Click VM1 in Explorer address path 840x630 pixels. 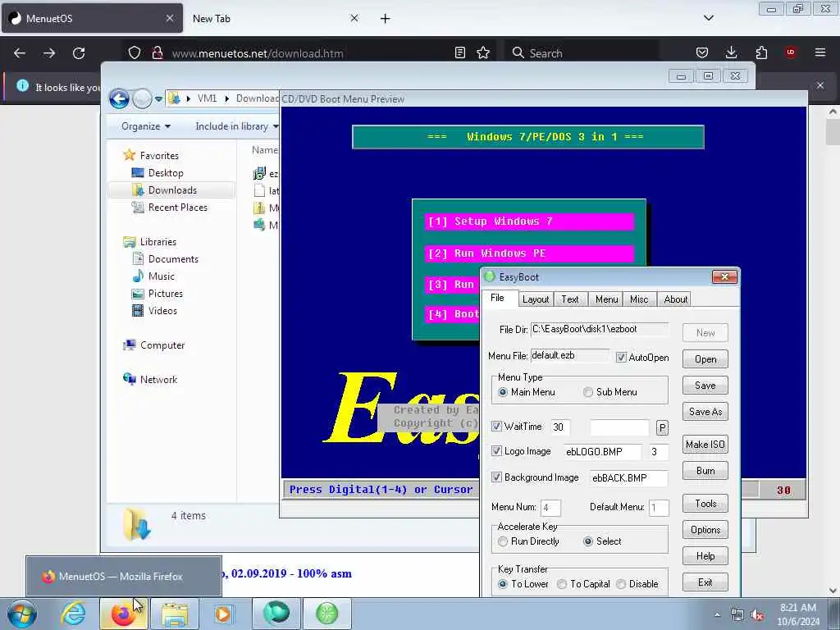[207, 98]
